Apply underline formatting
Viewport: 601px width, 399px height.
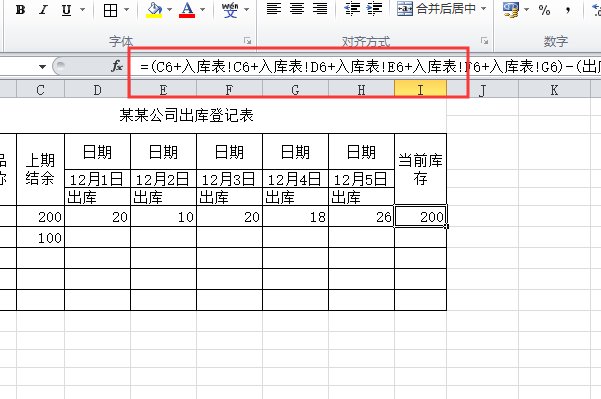[66, 10]
